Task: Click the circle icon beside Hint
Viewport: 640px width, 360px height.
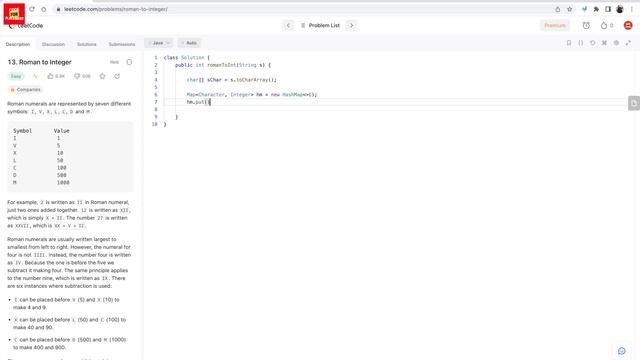Action: pos(129,62)
